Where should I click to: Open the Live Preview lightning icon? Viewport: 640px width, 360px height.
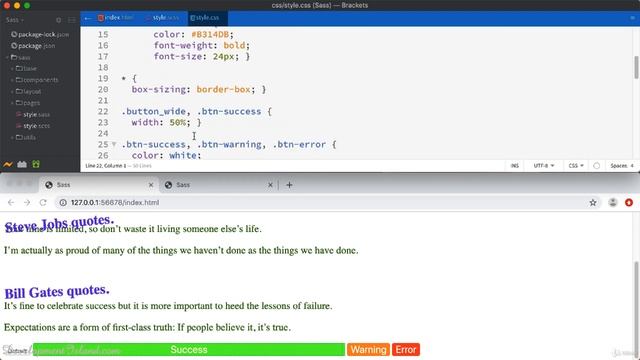tap(8, 164)
